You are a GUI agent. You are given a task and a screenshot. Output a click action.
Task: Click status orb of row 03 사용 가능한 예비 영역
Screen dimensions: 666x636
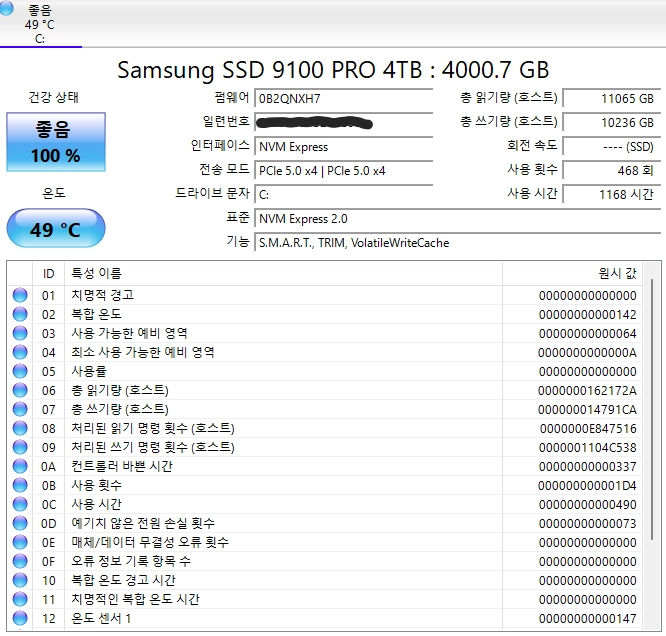20,333
